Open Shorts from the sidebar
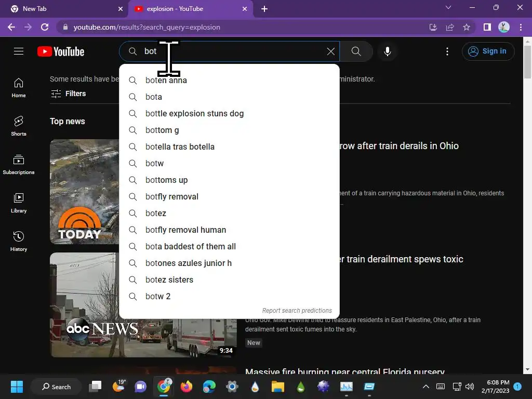This screenshot has height=399, width=532. 19,126
